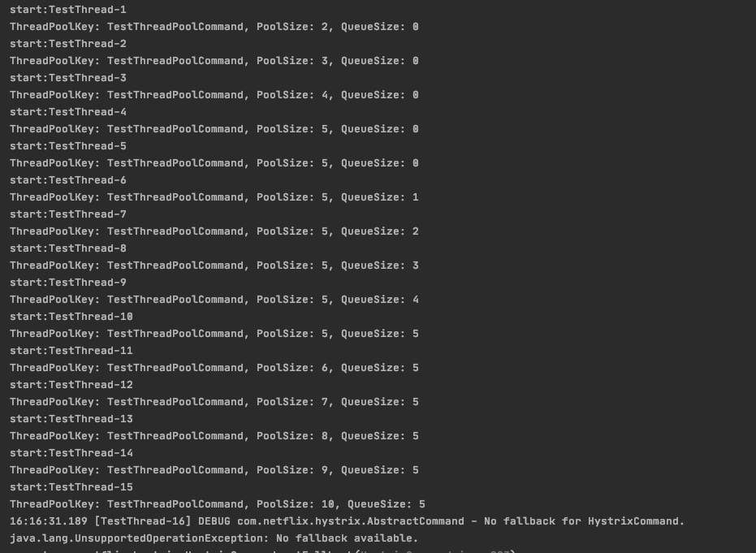Click the line showing QueueSize: 1
This screenshot has height=553, width=756.
[x=214, y=197]
